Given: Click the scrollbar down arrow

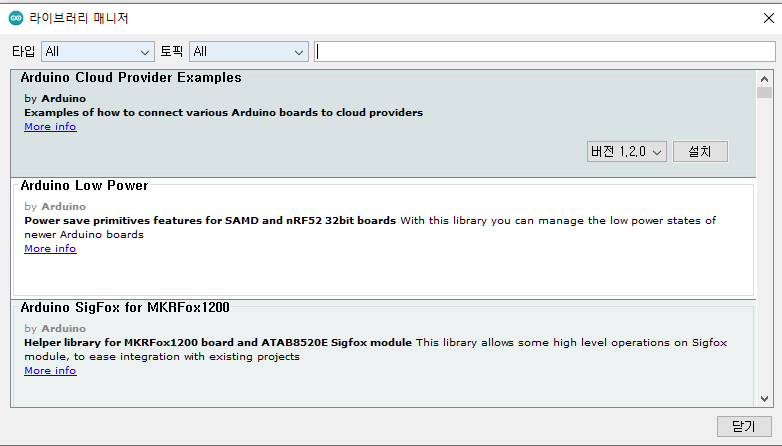Looking at the screenshot, I should click(x=764, y=399).
